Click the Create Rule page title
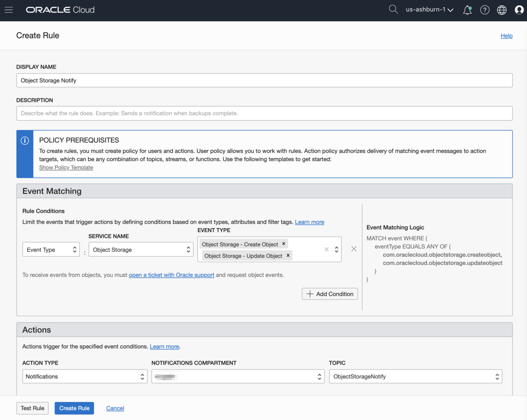 (38, 36)
